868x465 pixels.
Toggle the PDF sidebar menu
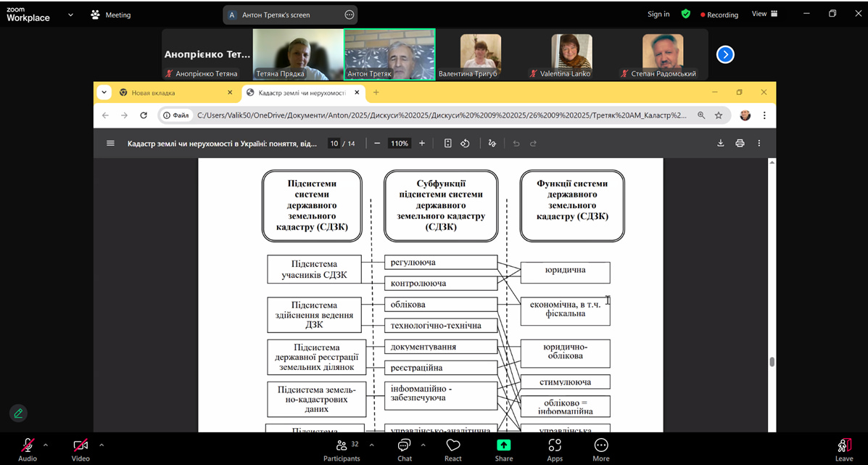point(110,144)
